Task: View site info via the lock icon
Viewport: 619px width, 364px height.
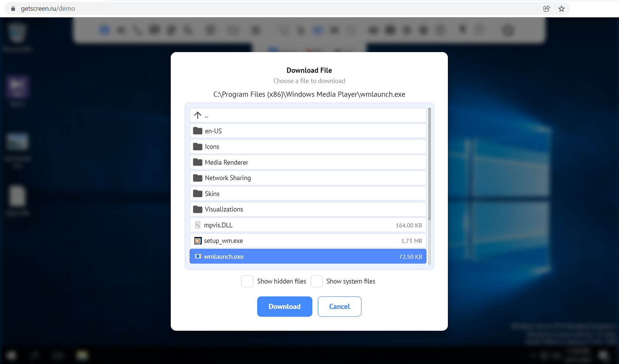Action: pyautogui.click(x=13, y=8)
